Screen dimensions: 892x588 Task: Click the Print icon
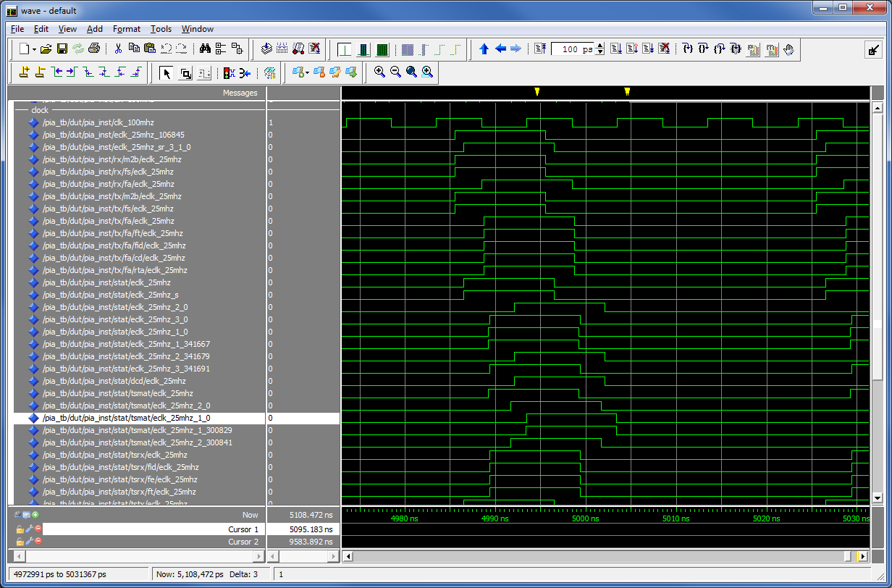[93, 49]
